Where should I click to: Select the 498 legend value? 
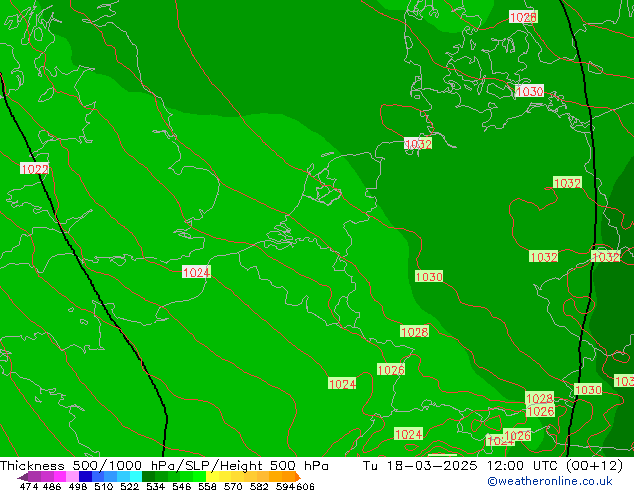click(78, 486)
